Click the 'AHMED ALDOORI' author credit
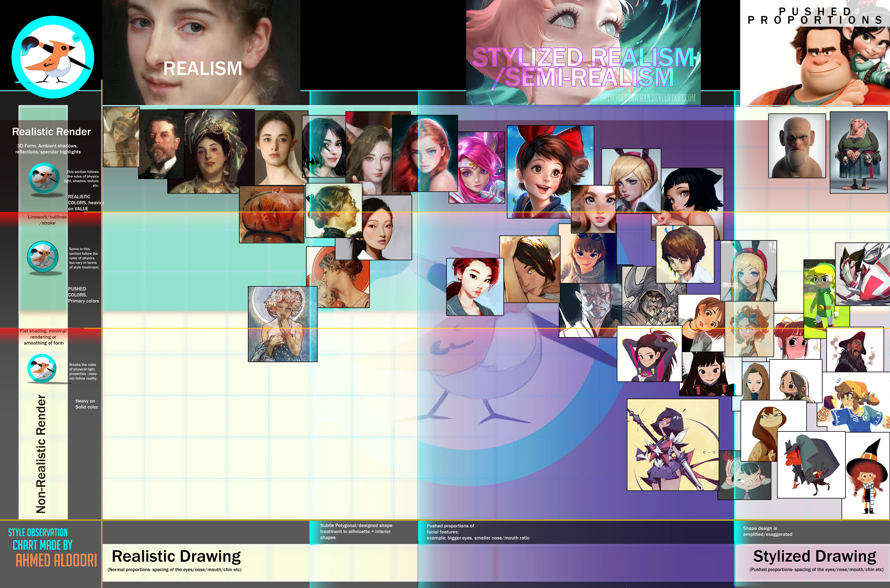 point(56,560)
